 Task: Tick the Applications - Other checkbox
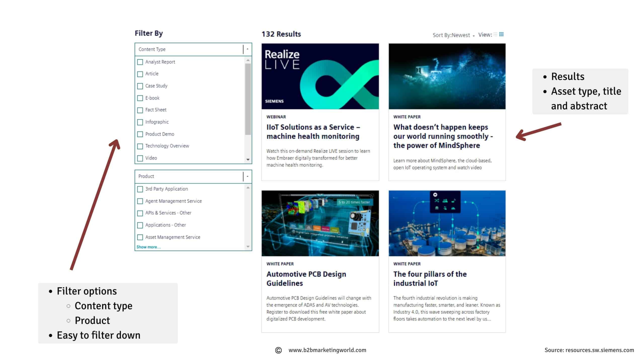pos(140,225)
